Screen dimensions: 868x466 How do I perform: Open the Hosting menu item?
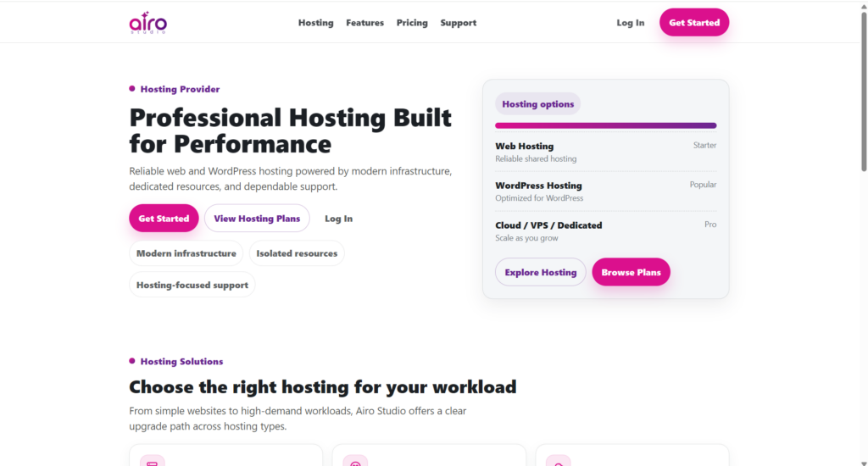[x=315, y=23]
